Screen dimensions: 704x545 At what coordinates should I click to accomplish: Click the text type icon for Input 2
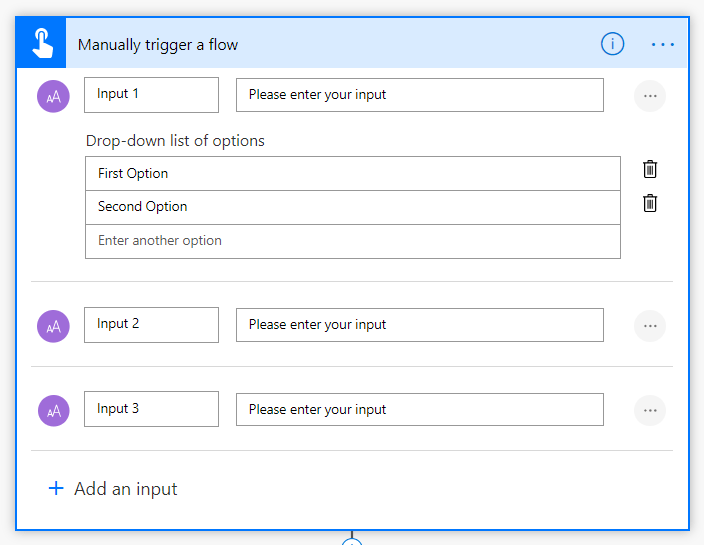click(x=53, y=326)
